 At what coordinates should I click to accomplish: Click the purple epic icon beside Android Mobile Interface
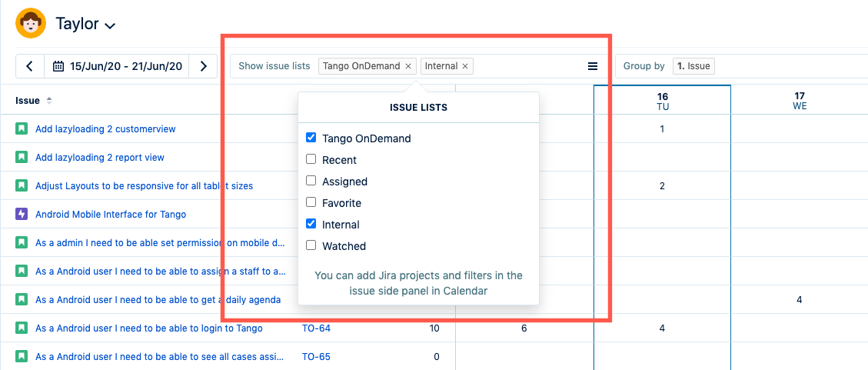(22, 215)
